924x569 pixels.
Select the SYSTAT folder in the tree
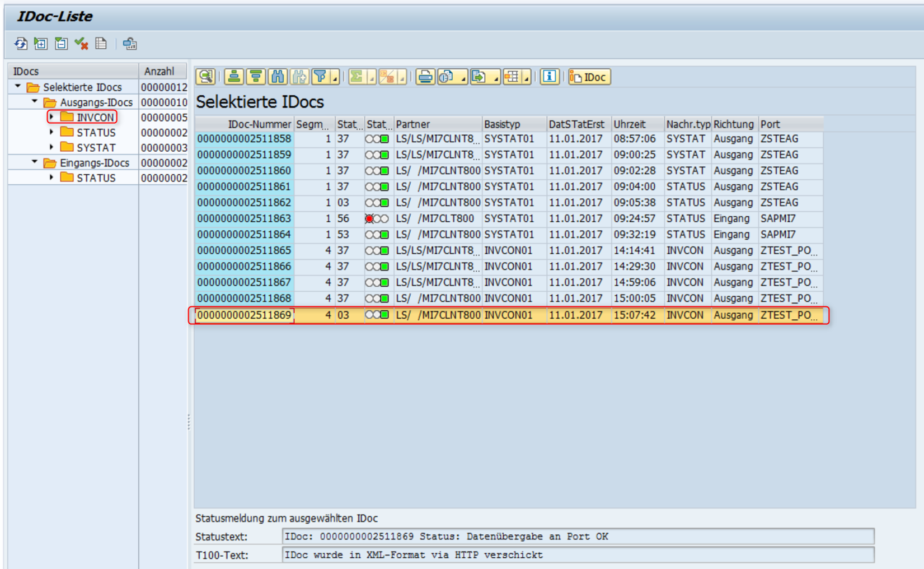click(x=88, y=147)
